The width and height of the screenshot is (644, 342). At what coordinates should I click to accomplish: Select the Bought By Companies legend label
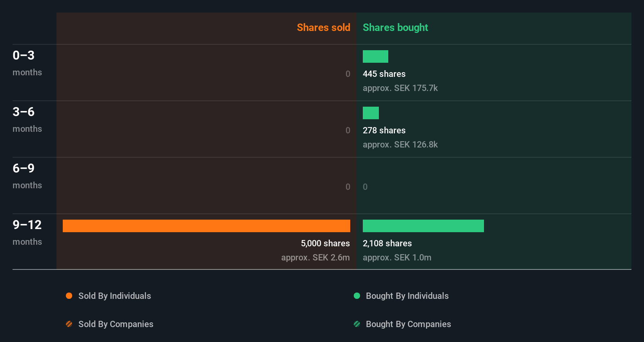click(x=408, y=324)
